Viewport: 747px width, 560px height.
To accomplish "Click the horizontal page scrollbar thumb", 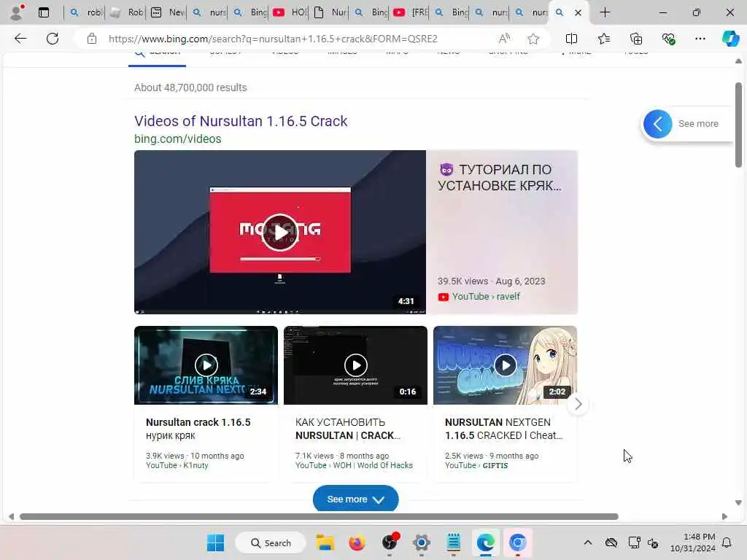I will coord(320,517).
